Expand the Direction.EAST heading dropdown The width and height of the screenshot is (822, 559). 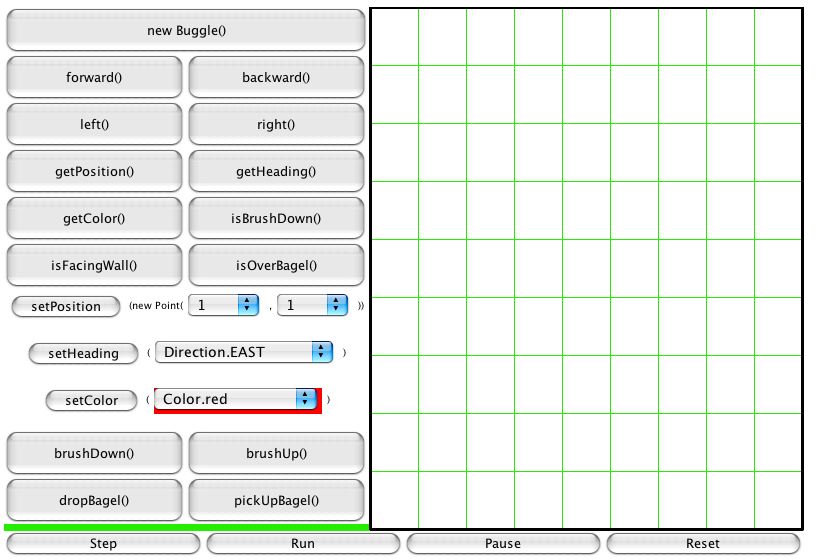[x=244, y=352]
